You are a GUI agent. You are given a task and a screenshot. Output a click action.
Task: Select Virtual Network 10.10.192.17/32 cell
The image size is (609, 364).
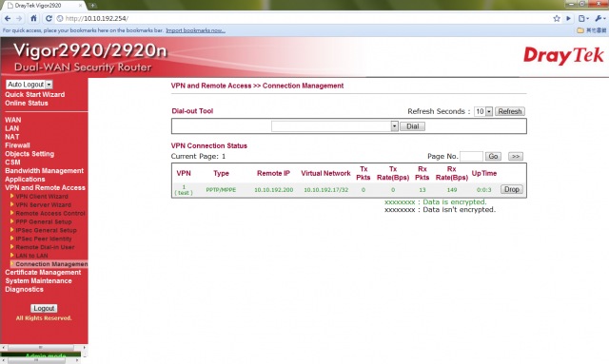(x=325, y=190)
